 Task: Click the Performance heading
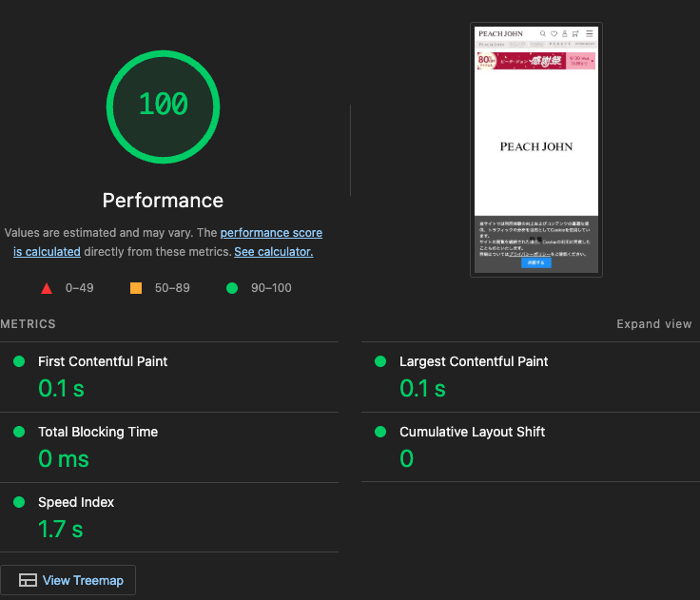click(x=163, y=201)
